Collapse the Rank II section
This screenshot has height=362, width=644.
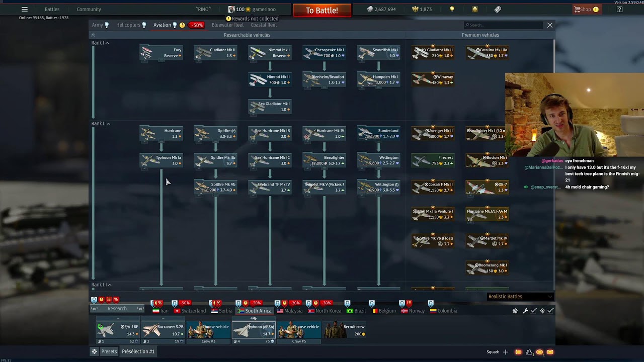pos(101,124)
